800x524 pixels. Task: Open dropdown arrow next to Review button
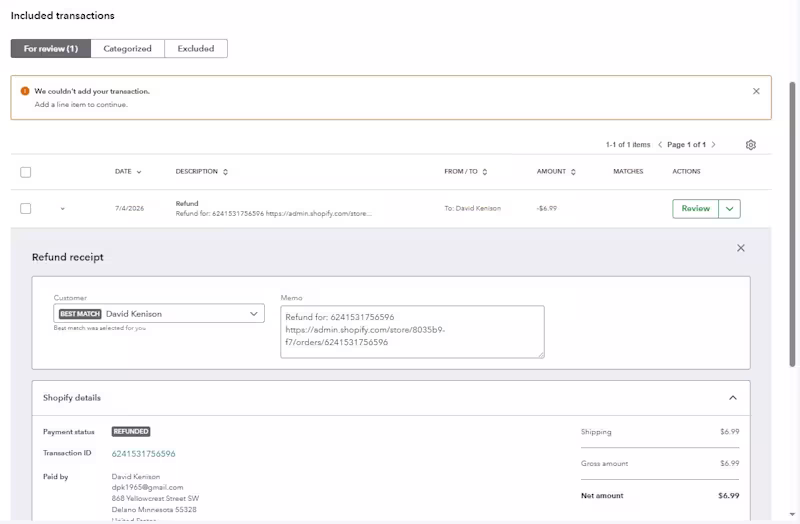pyautogui.click(x=730, y=209)
